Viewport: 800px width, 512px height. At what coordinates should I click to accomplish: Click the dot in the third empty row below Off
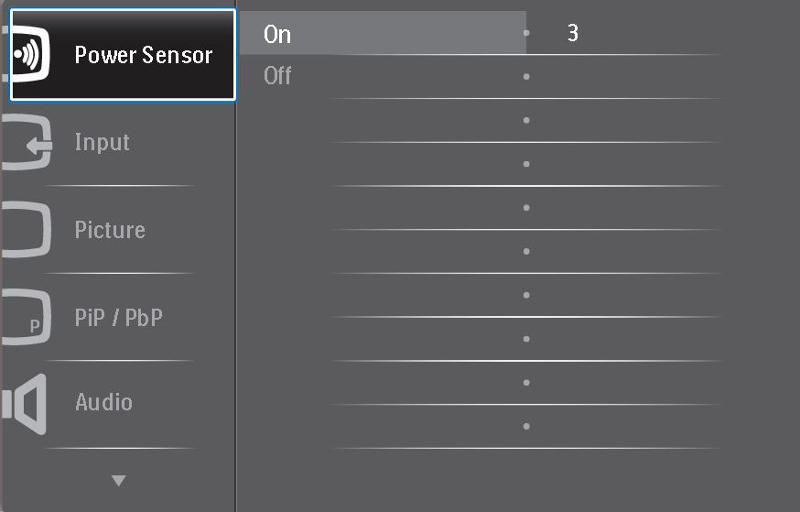(526, 208)
